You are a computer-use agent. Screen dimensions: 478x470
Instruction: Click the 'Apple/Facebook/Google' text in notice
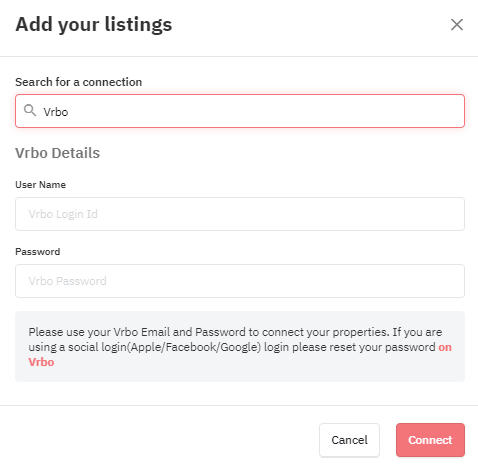point(194,347)
